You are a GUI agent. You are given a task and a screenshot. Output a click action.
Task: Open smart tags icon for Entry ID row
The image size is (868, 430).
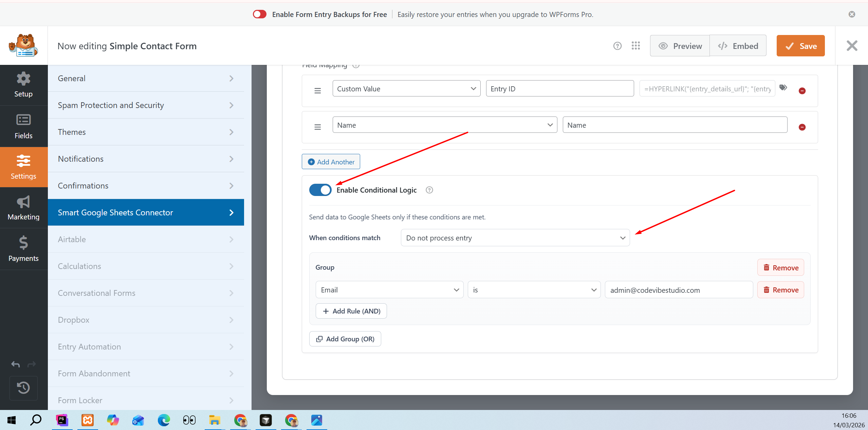pos(783,88)
